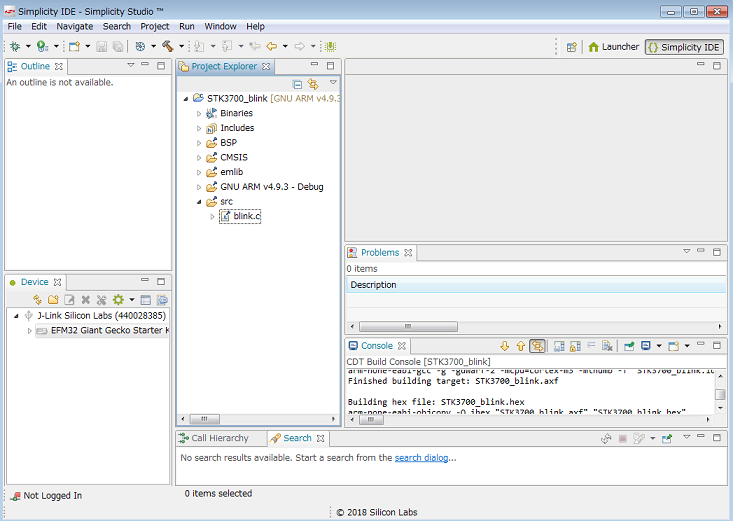Screen dimensions: 733x521
Task: Click the green Run/Profile toolbar icon
Action: (42, 46)
